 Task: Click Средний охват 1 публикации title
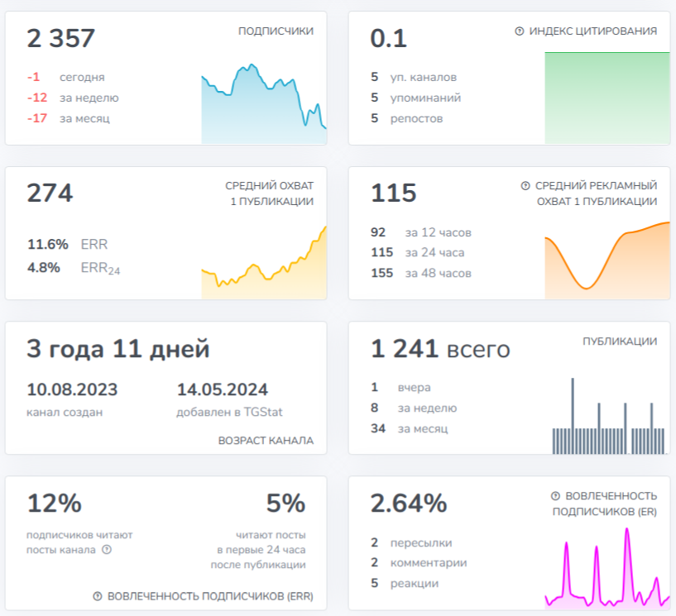[x=270, y=193]
